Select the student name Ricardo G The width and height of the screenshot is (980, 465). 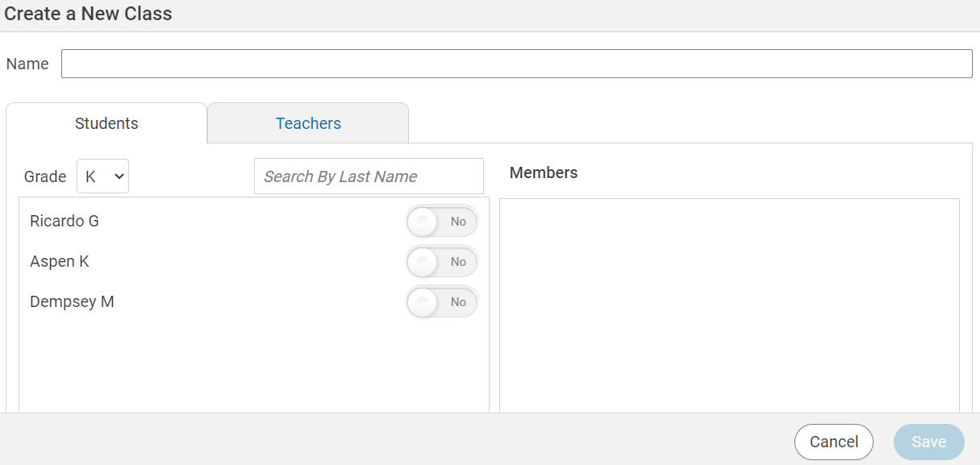click(x=65, y=222)
